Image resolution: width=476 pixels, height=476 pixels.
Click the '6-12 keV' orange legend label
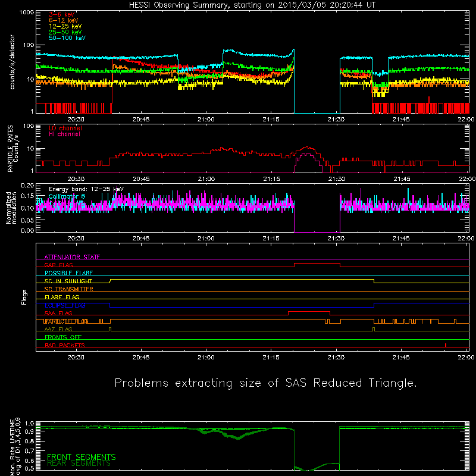click(x=64, y=20)
